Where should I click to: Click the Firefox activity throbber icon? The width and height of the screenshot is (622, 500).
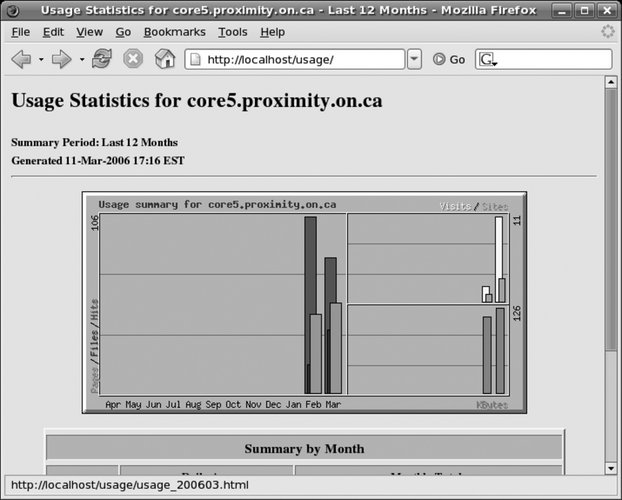(x=607, y=32)
